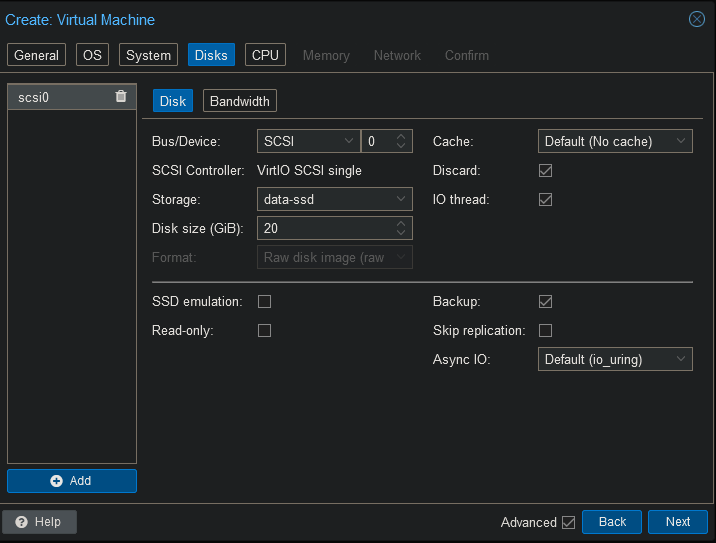Click into the Disk size field
Image resolution: width=716 pixels, height=543 pixels.
coord(325,229)
